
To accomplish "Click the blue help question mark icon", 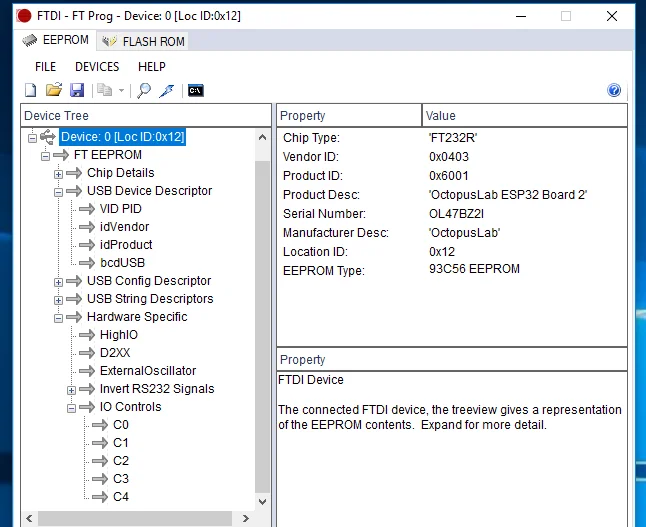I will 614,90.
